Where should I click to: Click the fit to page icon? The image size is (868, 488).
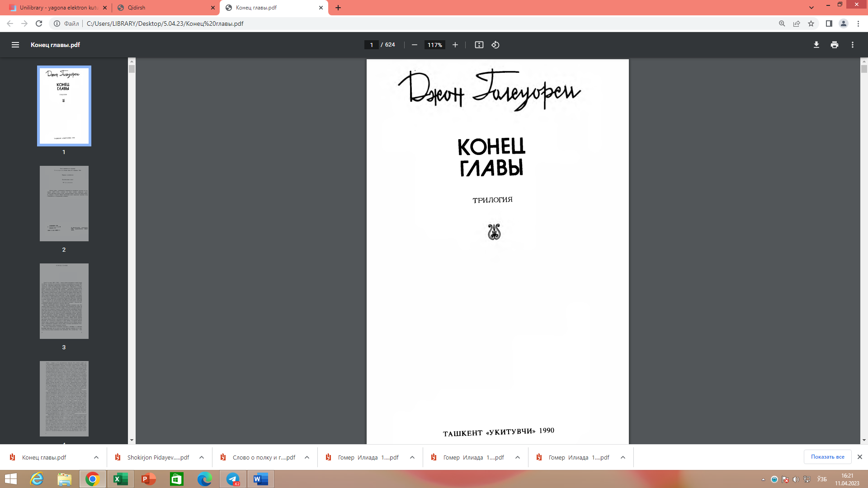(479, 45)
